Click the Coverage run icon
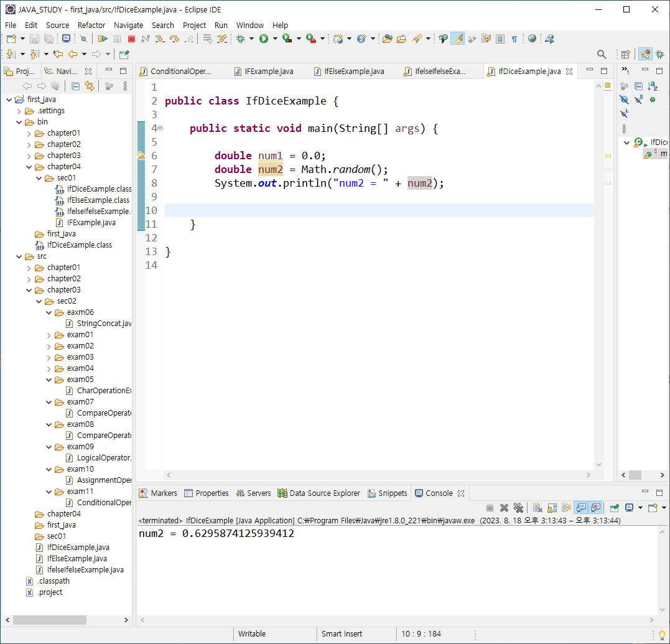The width and height of the screenshot is (670, 644). 287,39
